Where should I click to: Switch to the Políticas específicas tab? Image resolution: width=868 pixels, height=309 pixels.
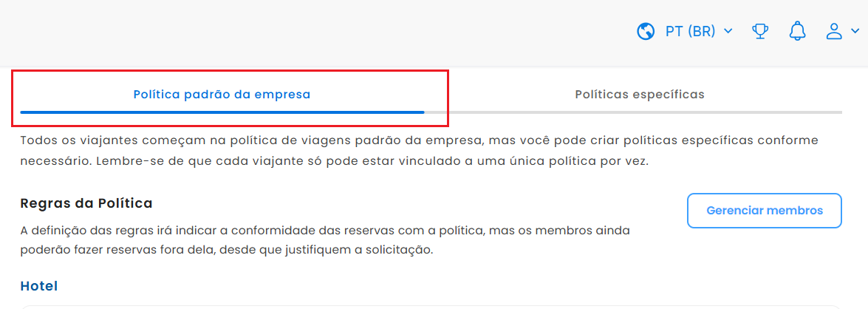640,95
